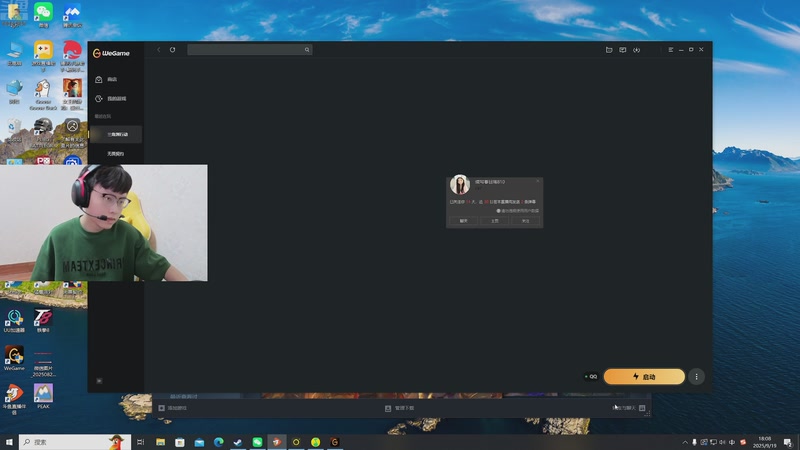Open the WeGame hamburger main menu
The height and width of the screenshot is (450, 800).
tap(670, 49)
